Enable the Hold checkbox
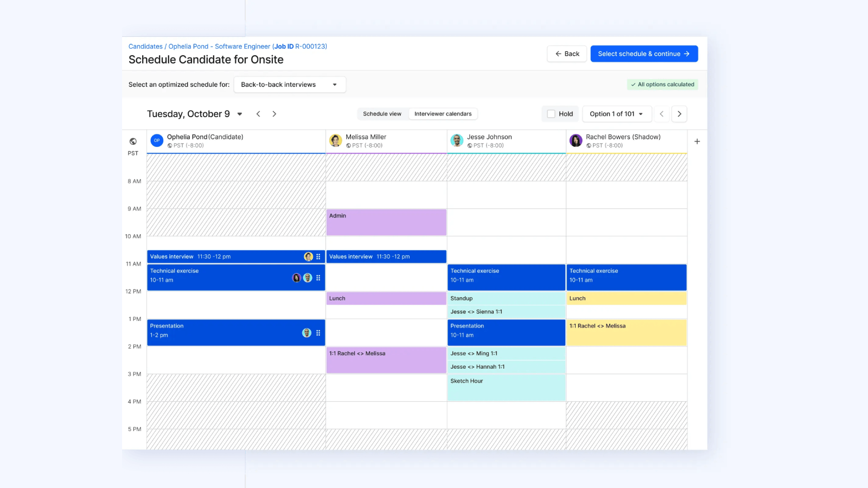 (x=551, y=114)
